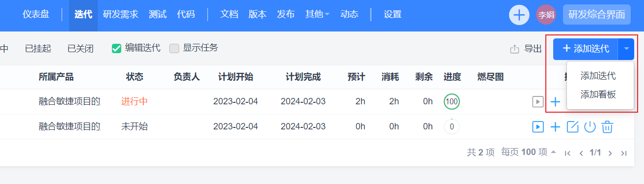Click the 研发综合界面 button
This screenshot has height=184, width=644.
596,15
